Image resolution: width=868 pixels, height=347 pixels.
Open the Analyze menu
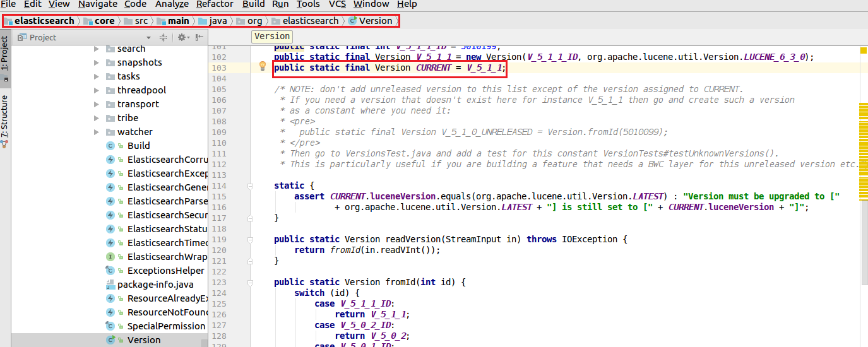[x=172, y=4]
